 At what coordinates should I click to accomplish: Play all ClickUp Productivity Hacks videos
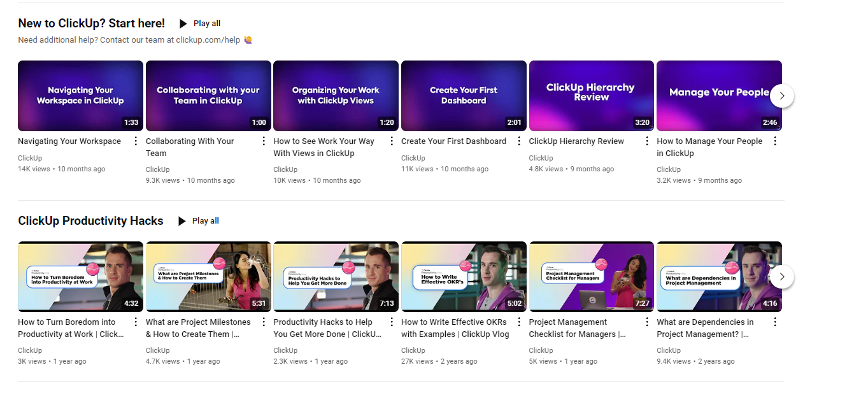198,221
